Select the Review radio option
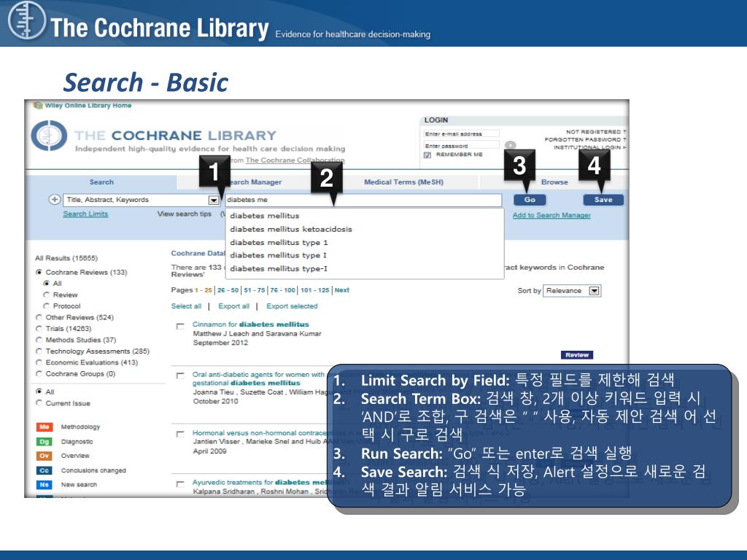This screenshot has width=747, height=560. pos(47,295)
